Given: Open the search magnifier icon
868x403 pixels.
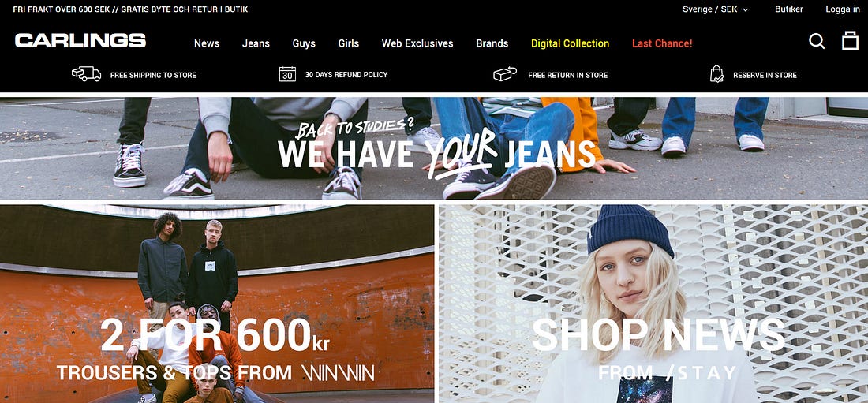Looking at the screenshot, I should [x=817, y=41].
